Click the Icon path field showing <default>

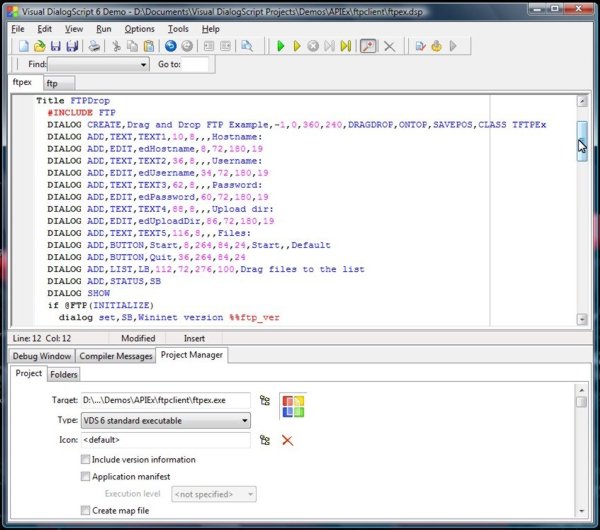(x=166, y=440)
